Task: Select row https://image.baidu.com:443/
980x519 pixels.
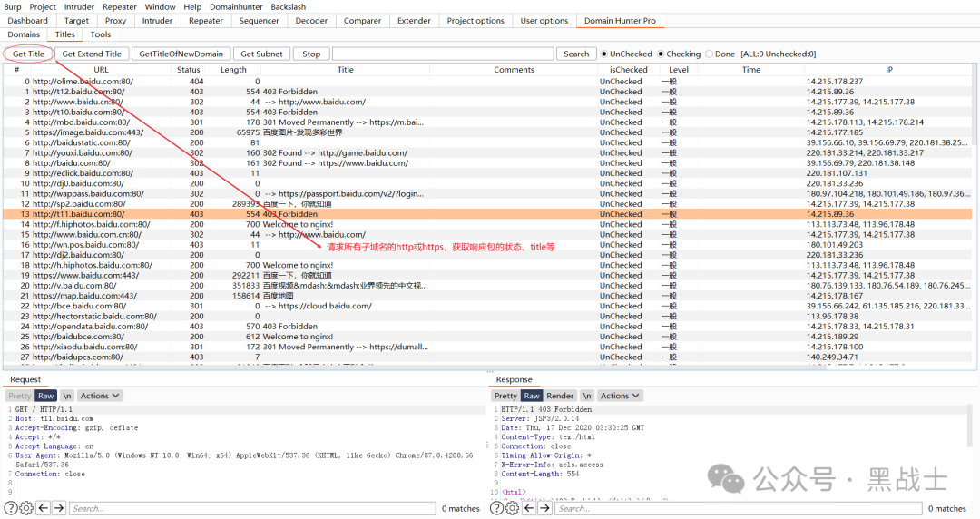Action: [x=487, y=132]
